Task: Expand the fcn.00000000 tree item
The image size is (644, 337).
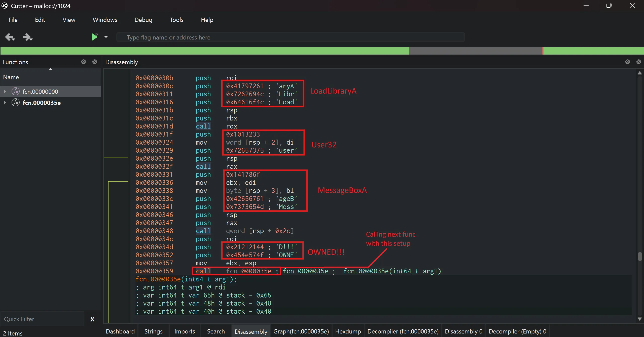Action: (5, 91)
